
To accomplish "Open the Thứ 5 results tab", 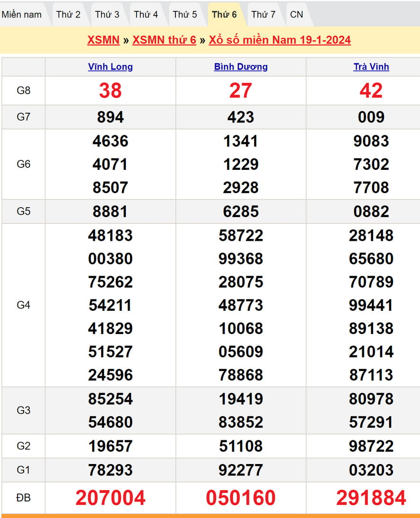I will [x=184, y=14].
